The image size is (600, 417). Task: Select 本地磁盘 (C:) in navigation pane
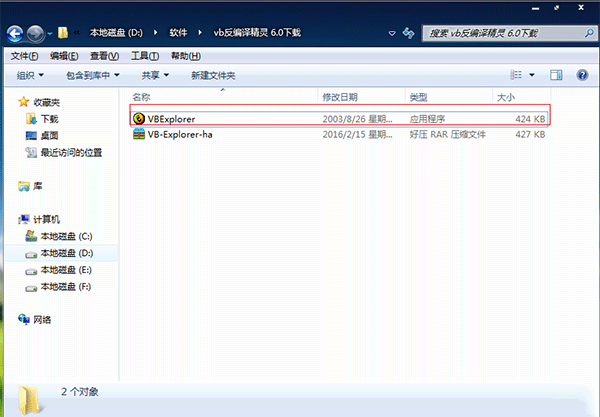(x=65, y=236)
